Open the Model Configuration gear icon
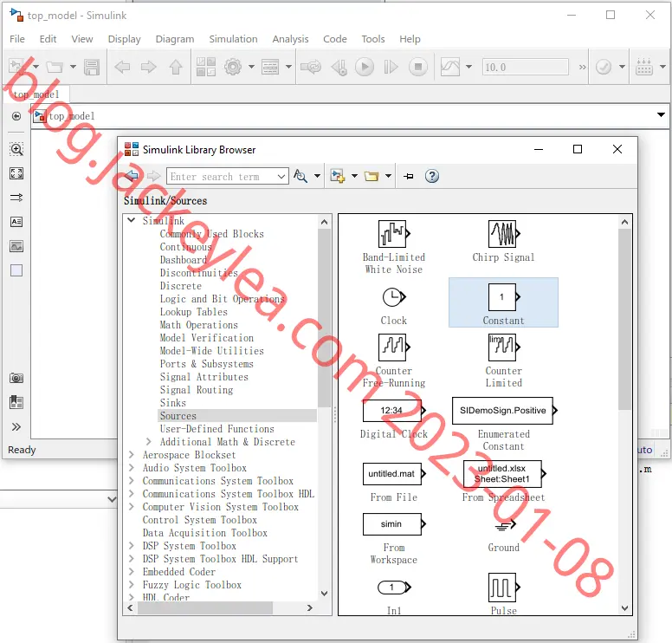 tap(233, 67)
